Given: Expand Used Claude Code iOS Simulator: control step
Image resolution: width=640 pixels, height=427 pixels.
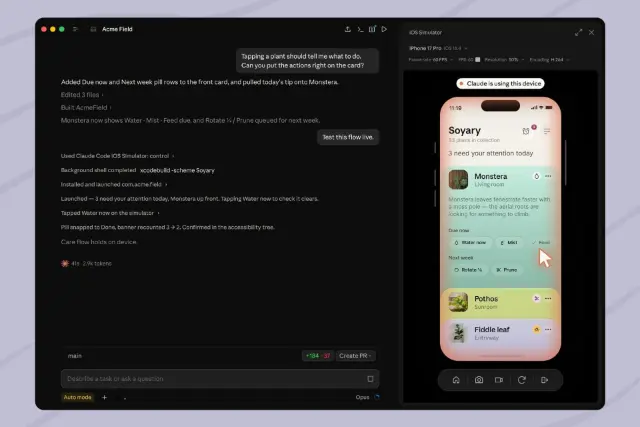Looking at the screenshot, I should coord(118,156).
